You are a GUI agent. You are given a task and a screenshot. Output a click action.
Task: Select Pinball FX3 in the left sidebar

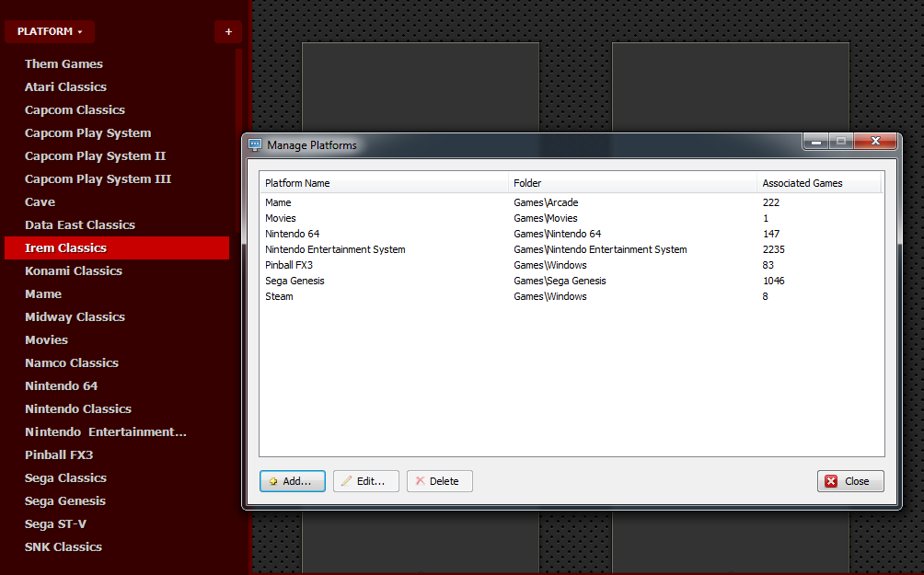(x=59, y=454)
